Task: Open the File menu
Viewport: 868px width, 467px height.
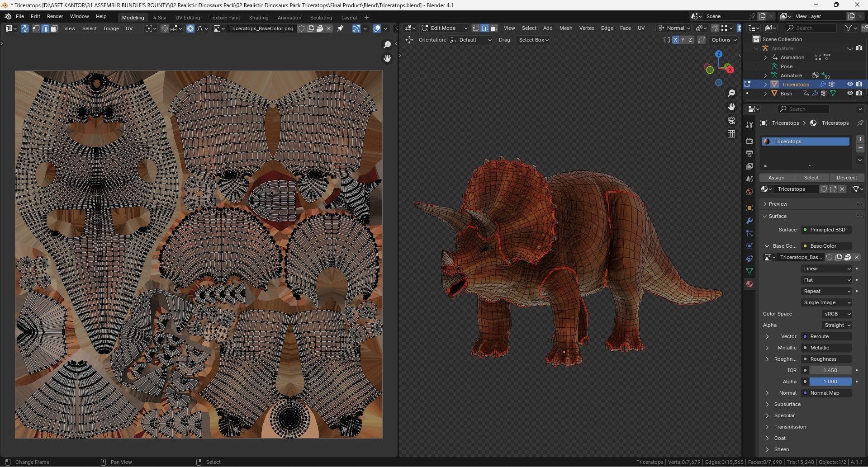Action: pos(20,16)
